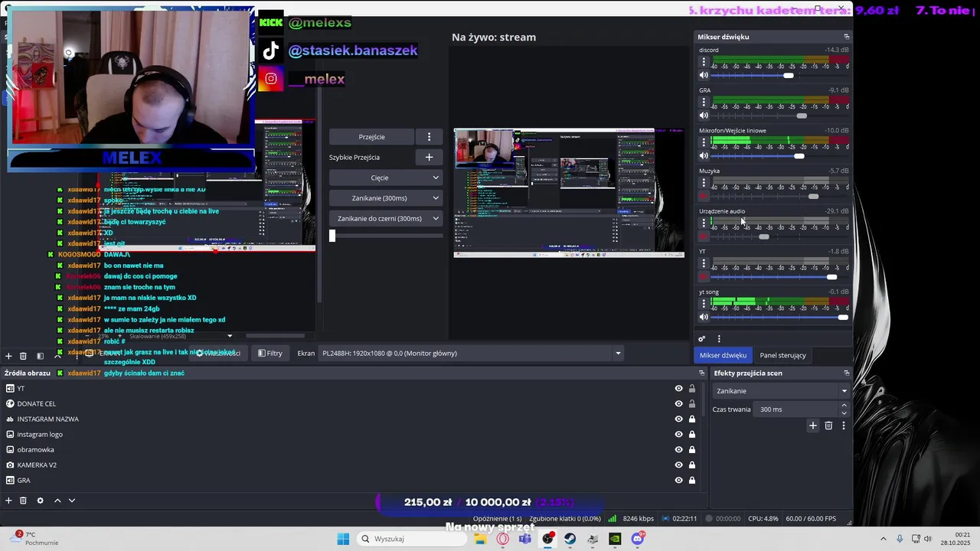Expand Zanikanie (300ms) quick transition dropdown

[436, 198]
